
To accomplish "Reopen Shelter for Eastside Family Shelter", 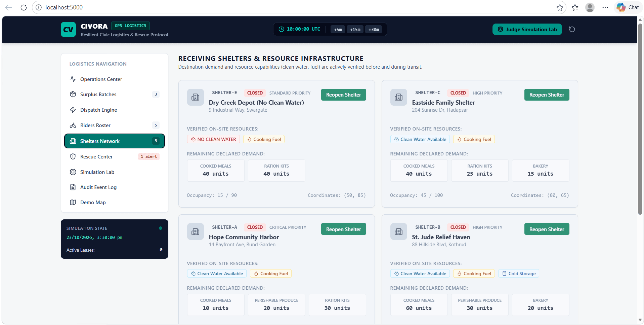I will point(547,95).
